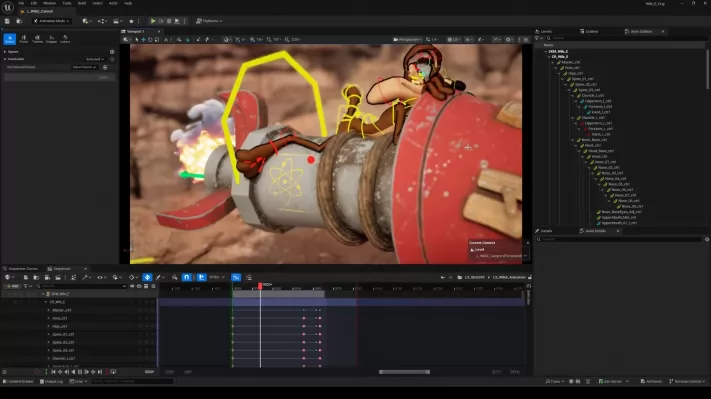
Task: Expand the Spine_01_ctrl track in Sequencer
Action: coord(49,334)
